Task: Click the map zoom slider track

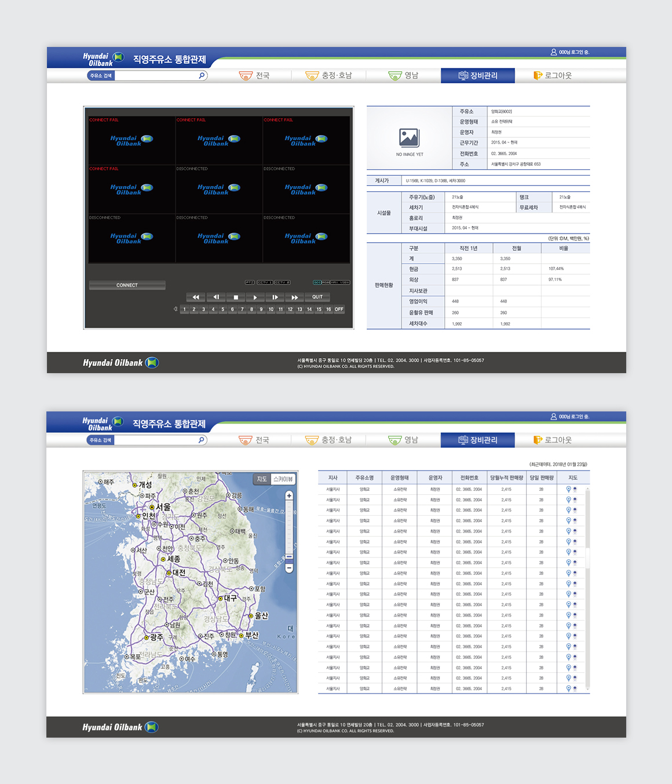Action: click(289, 530)
